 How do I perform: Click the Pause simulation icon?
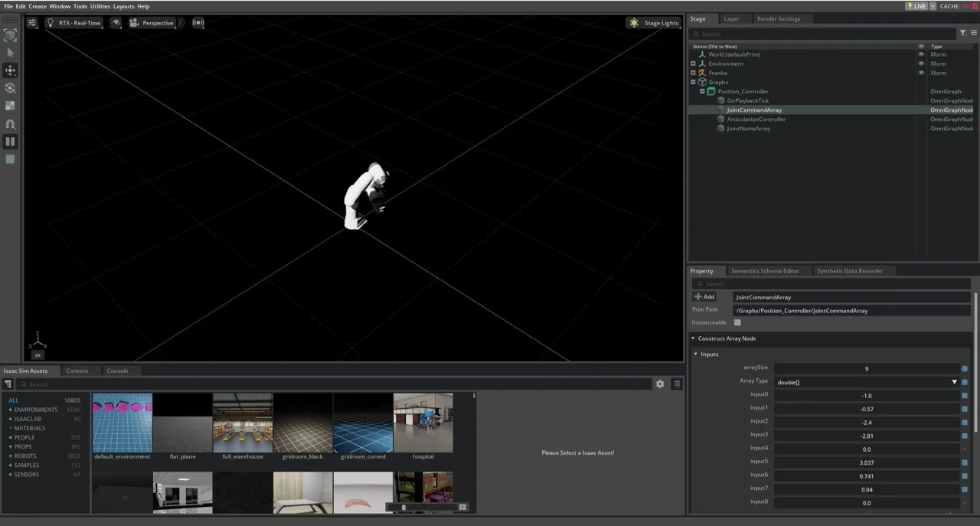(10, 141)
